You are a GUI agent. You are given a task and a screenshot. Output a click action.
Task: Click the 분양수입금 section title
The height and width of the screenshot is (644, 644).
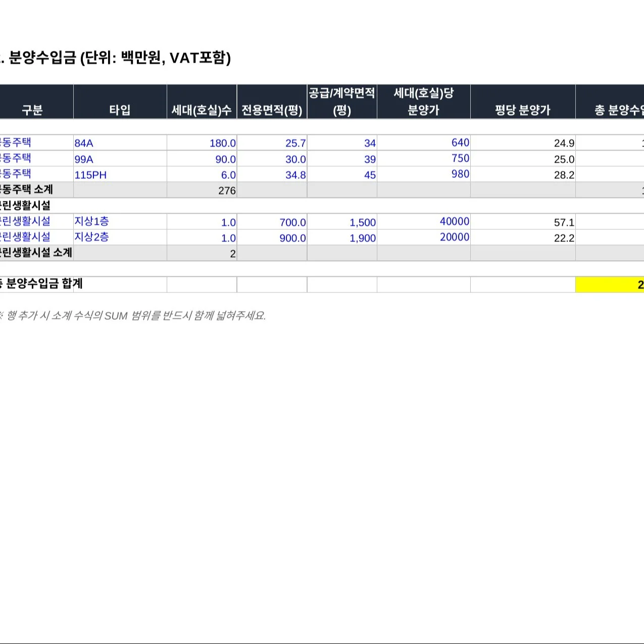coord(115,58)
